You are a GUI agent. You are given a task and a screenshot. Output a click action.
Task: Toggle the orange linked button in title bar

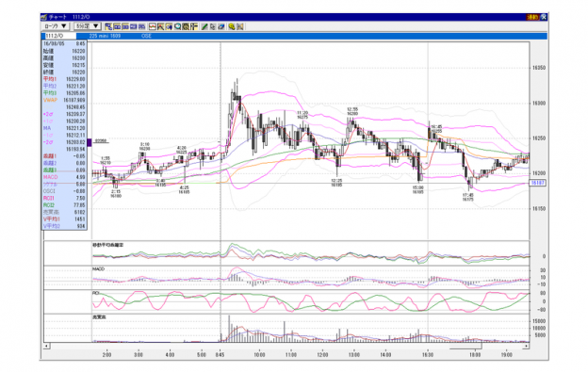pyautogui.click(x=533, y=17)
